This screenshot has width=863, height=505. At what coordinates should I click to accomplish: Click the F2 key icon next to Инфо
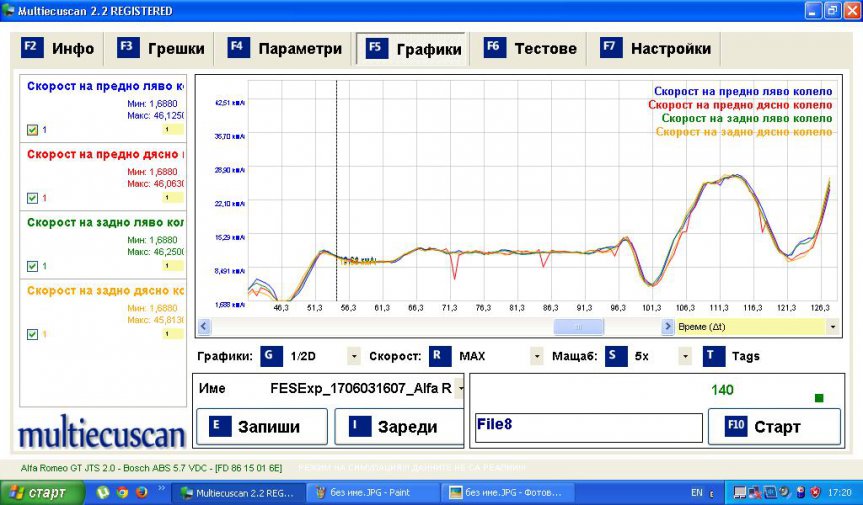pyautogui.click(x=32, y=48)
